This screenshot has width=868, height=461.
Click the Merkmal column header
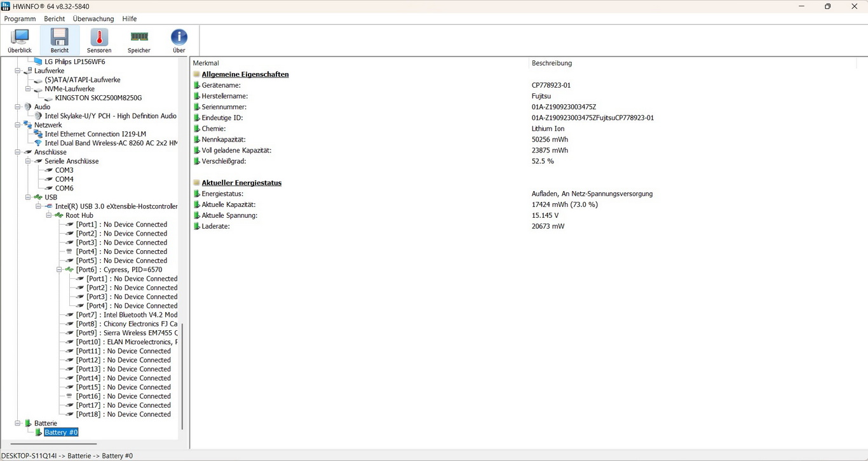click(x=206, y=63)
